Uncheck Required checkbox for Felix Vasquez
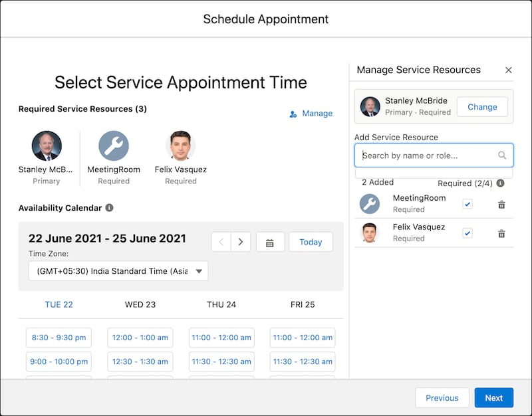The width and height of the screenshot is (532, 416). point(467,233)
